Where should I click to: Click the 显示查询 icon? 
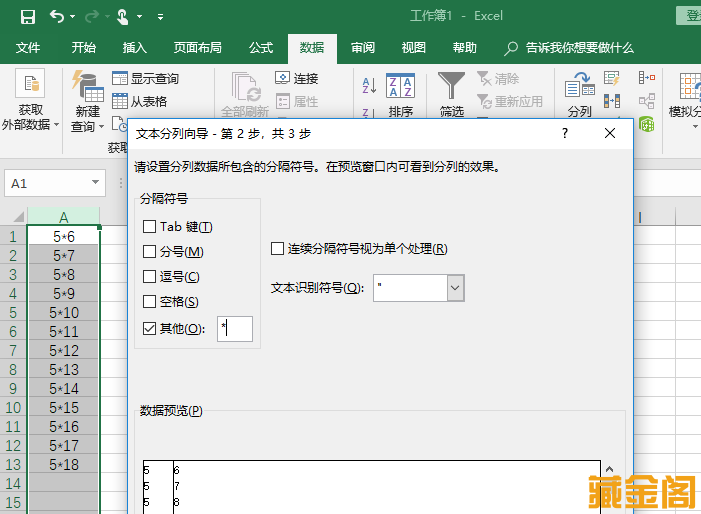click(x=120, y=79)
